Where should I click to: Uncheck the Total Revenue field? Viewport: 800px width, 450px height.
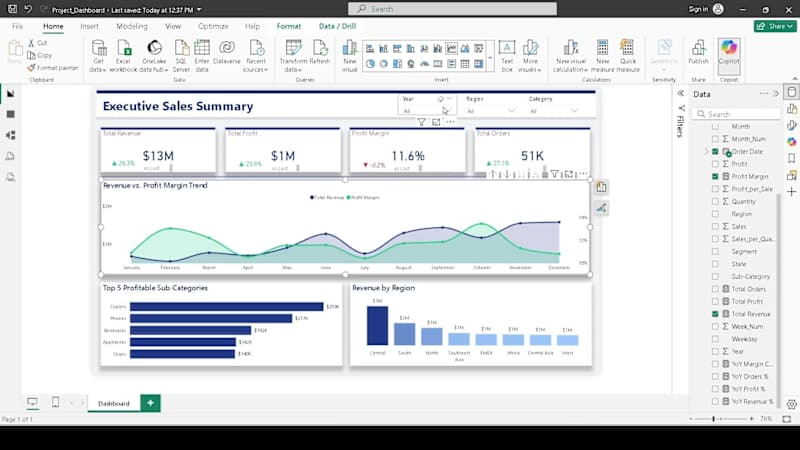coord(715,314)
